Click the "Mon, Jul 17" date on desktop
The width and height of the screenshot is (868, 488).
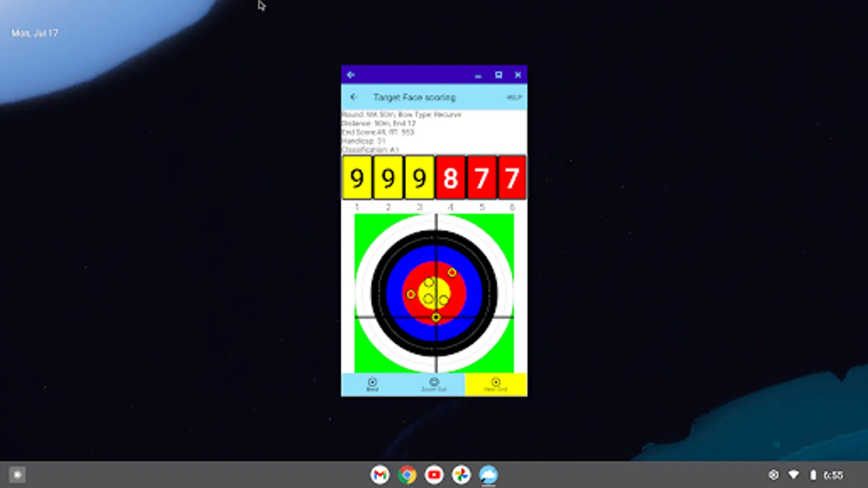(35, 33)
